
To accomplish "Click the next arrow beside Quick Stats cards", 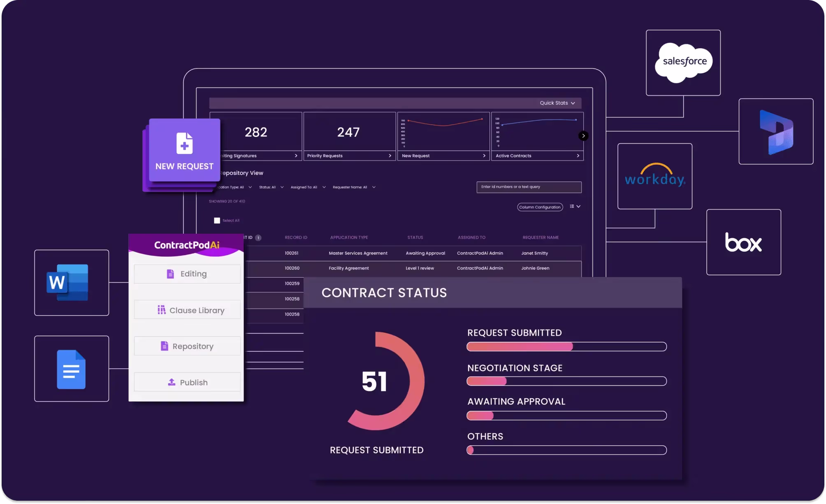I will click(x=583, y=136).
